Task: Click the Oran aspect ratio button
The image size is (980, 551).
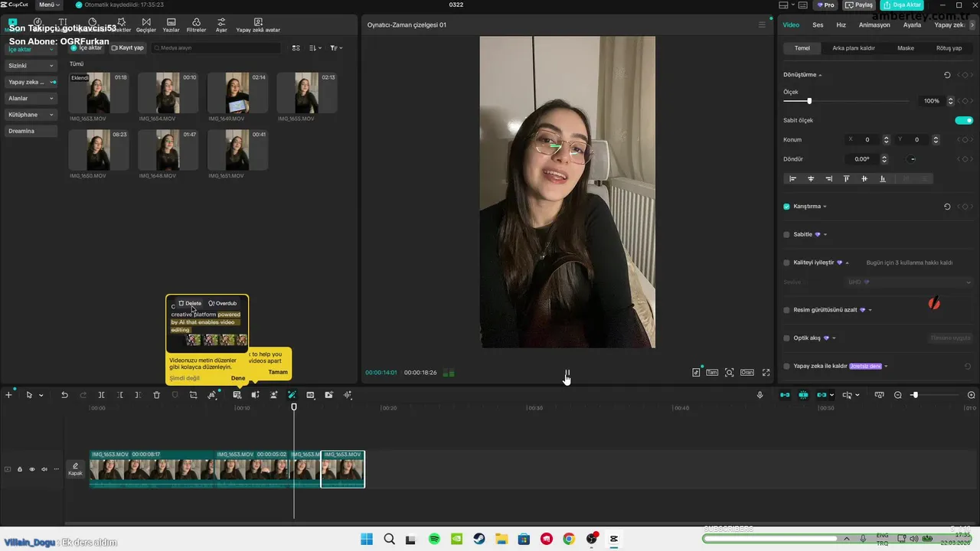Action: (x=746, y=373)
